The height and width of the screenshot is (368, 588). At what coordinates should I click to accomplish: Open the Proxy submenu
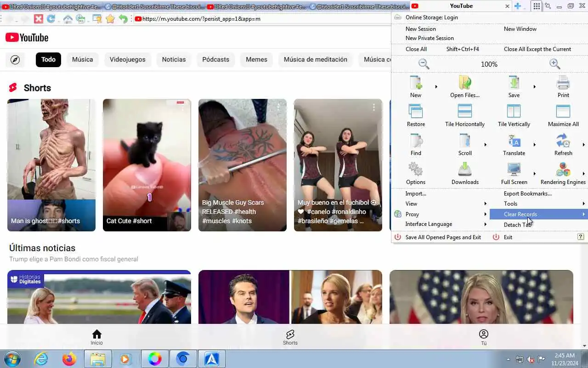click(440, 214)
